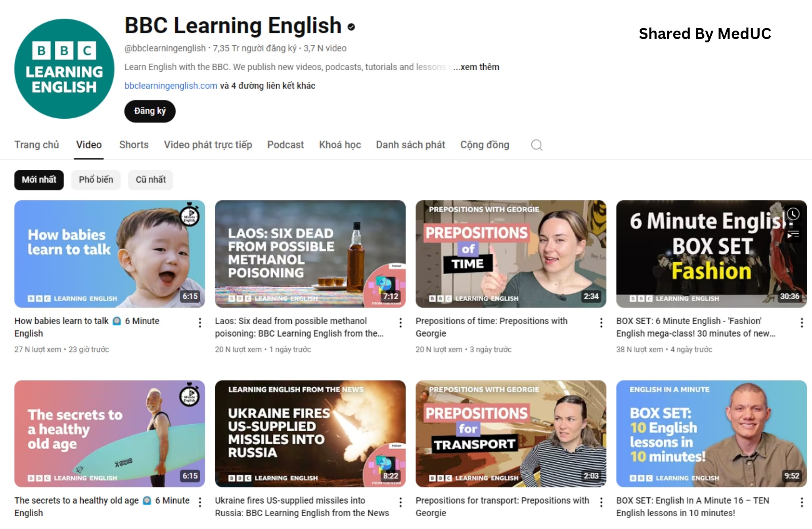Image resolution: width=812 pixels, height=529 pixels.
Task: Open three-dot menu for Ukraine missiles video
Action: [x=400, y=502]
